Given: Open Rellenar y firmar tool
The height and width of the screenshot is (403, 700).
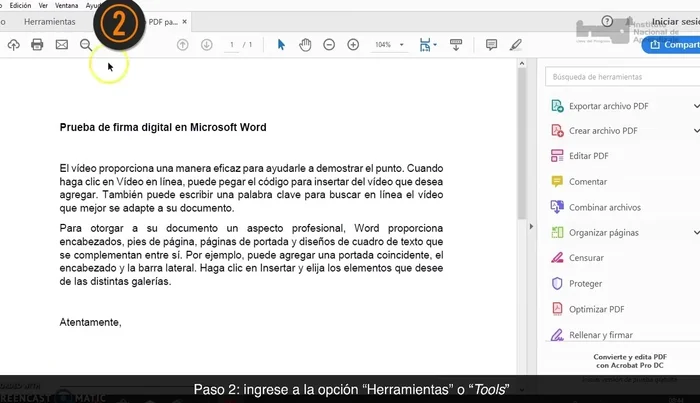Looking at the screenshot, I should point(600,335).
